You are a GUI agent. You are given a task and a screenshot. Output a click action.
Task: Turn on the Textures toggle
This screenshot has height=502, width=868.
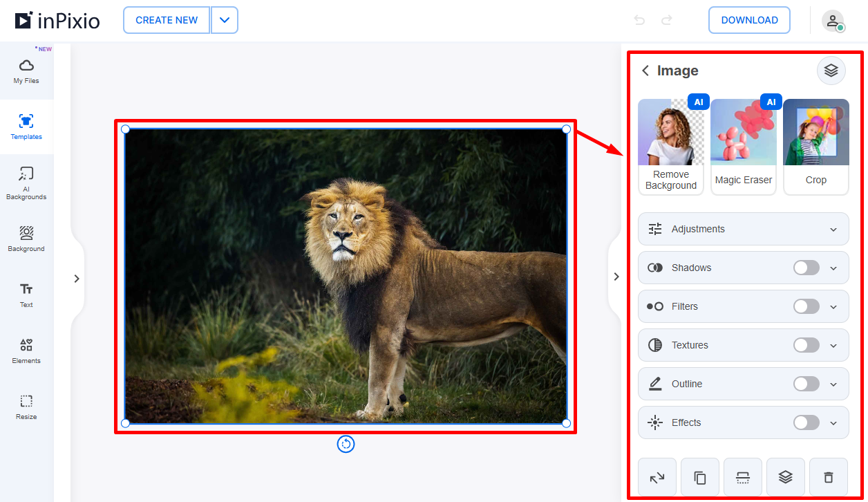[x=806, y=345]
